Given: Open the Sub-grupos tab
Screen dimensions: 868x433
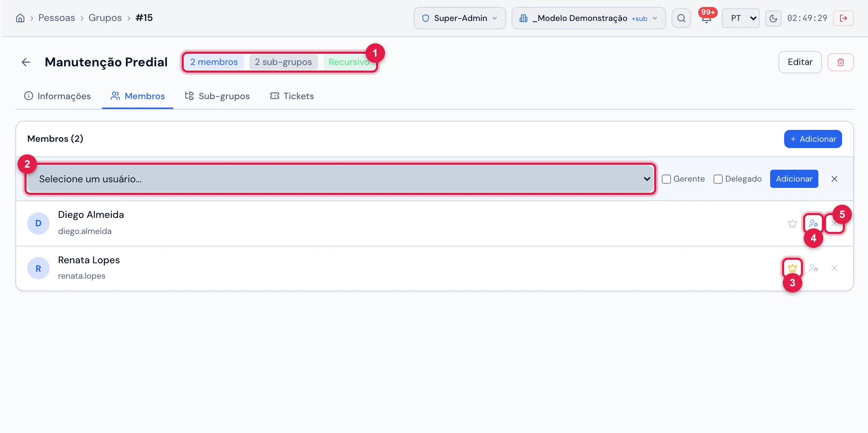Looking at the screenshot, I should click(217, 96).
